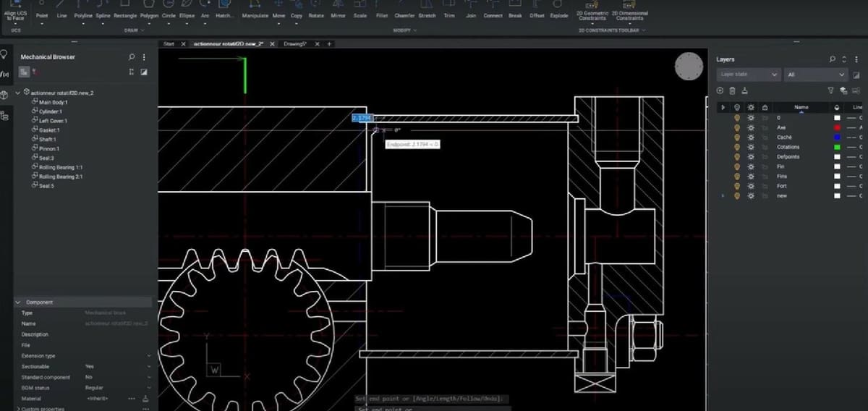Toggle visibility bulb of layer 0
The height and width of the screenshot is (411, 868).
(x=737, y=117)
